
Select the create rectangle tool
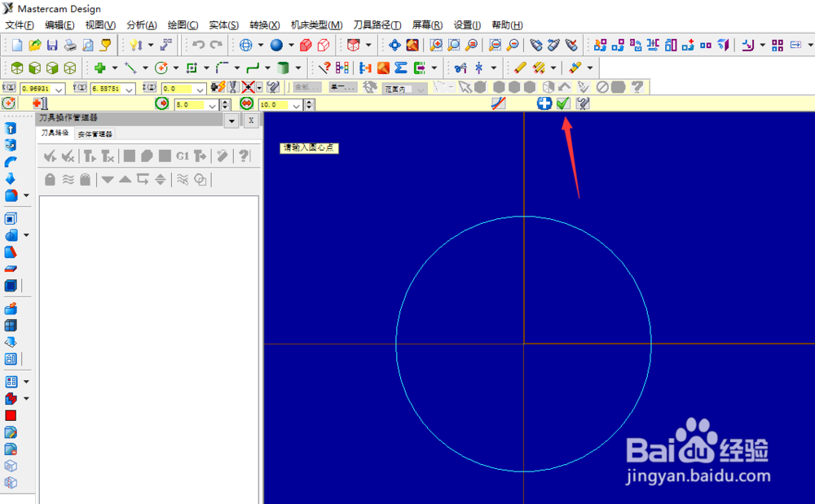[x=192, y=68]
